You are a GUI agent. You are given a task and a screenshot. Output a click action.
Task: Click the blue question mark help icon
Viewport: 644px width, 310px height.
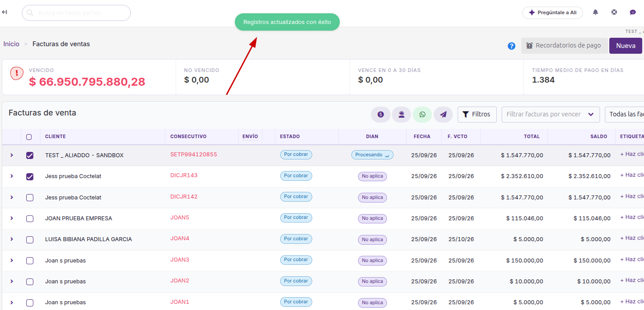coord(511,46)
